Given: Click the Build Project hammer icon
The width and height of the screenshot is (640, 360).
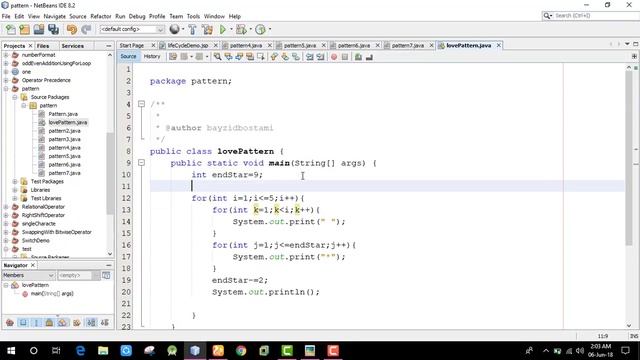Looking at the screenshot, I should pyautogui.click(x=192, y=29).
